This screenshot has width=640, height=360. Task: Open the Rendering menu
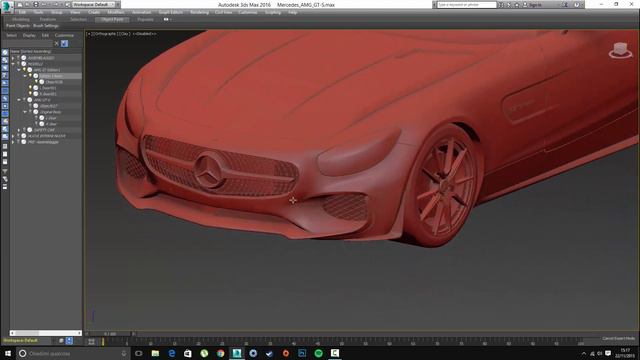click(199, 13)
